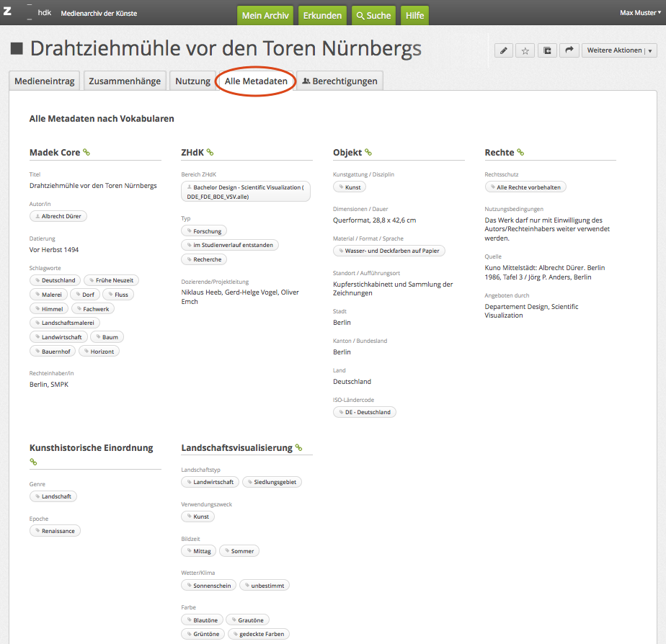Switch to the Medieneintrag tab
The image size is (666, 644).
point(45,81)
